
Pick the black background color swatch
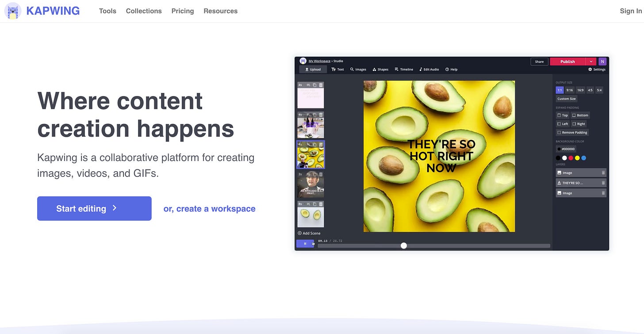[558, 158]
